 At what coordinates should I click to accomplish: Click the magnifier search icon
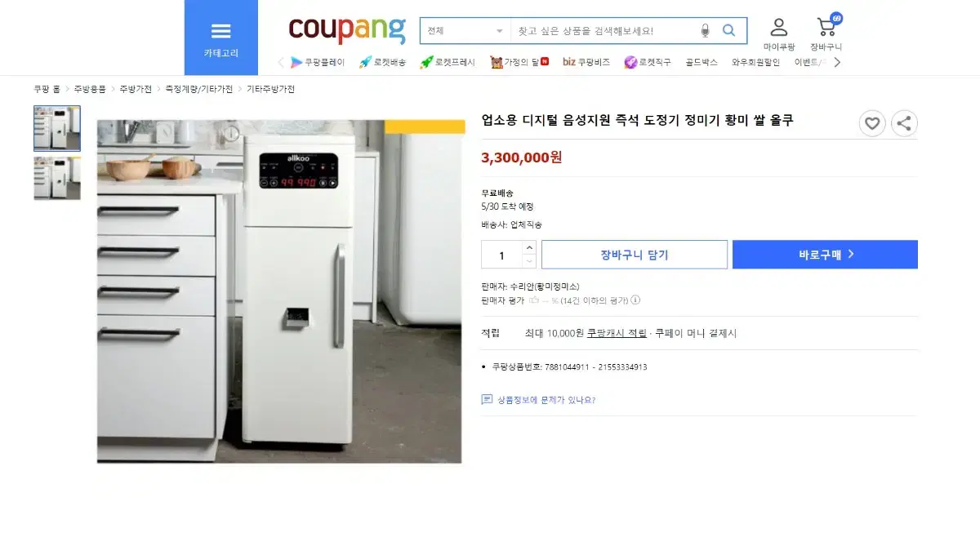(x=729, y=31)
